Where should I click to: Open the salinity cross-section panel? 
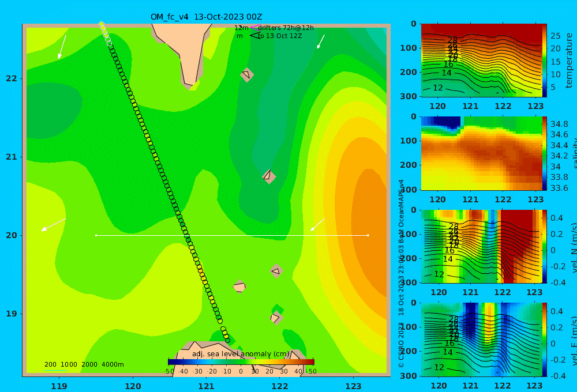[x=482, y=153]
